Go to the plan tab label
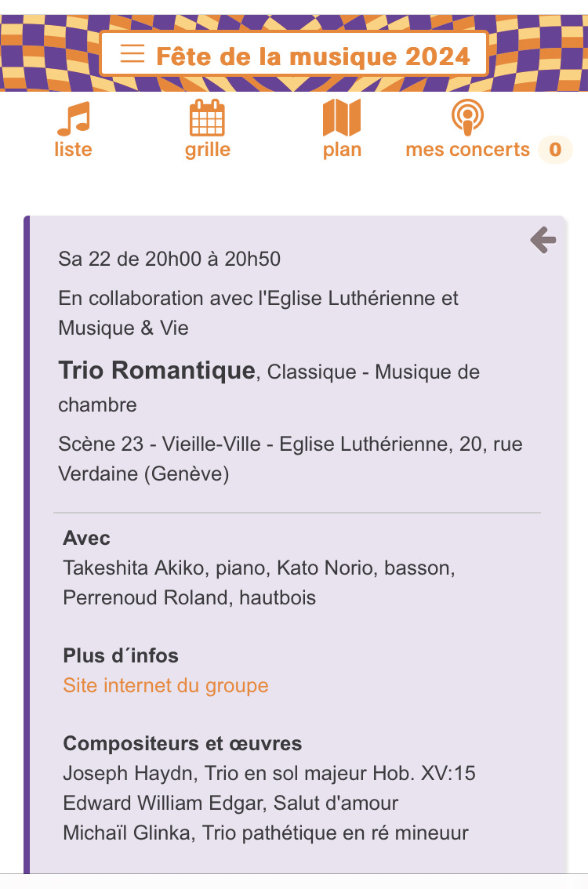 tap(342, 151)
